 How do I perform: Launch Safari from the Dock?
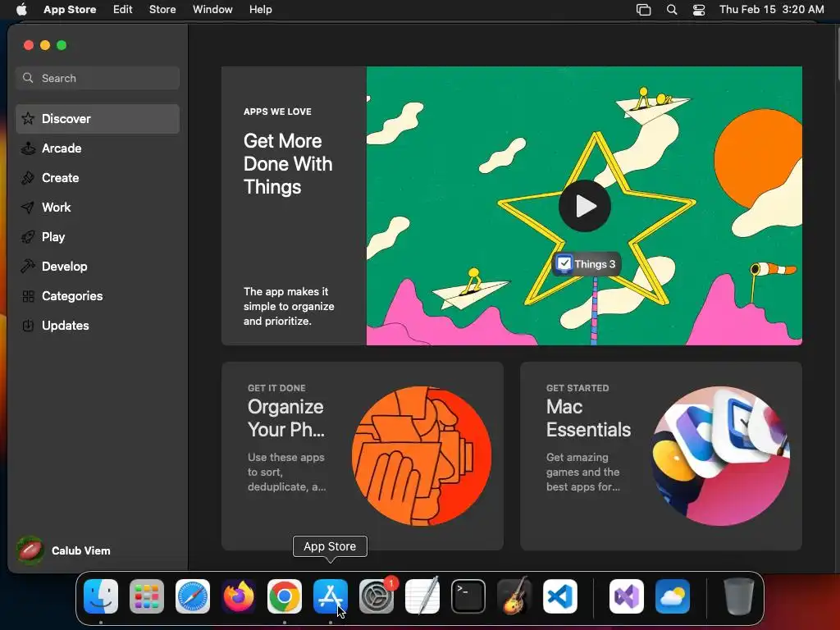pos(193,596)
